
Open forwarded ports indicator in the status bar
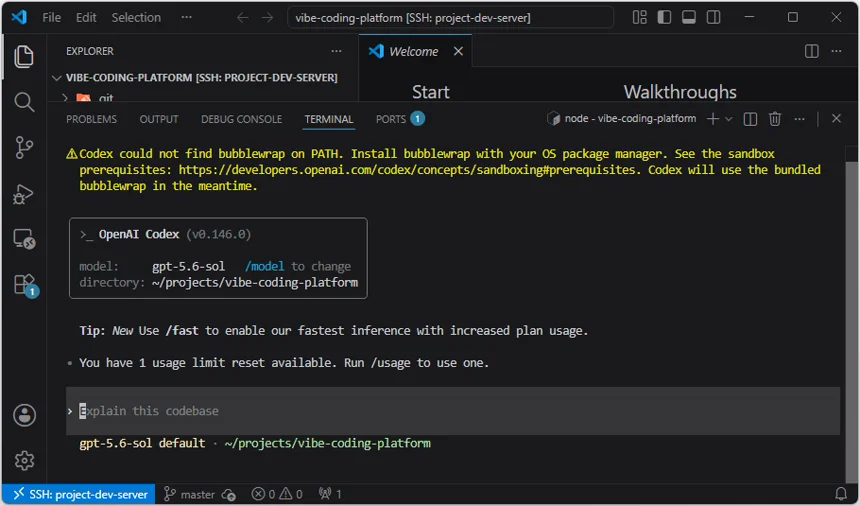coord(330,494)
